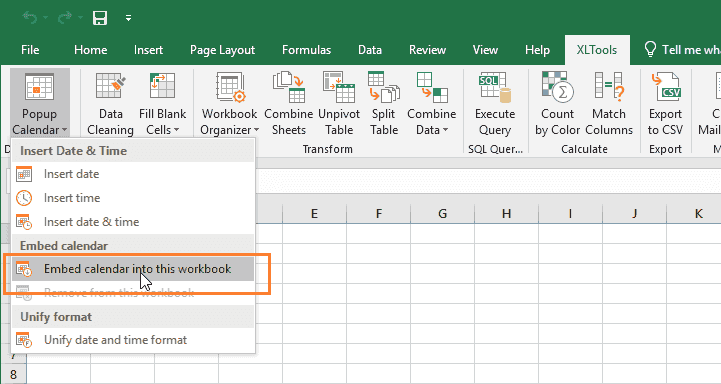Screen dimensions: 721x384
Task: Open the File tab
Action: coord(30,50)
